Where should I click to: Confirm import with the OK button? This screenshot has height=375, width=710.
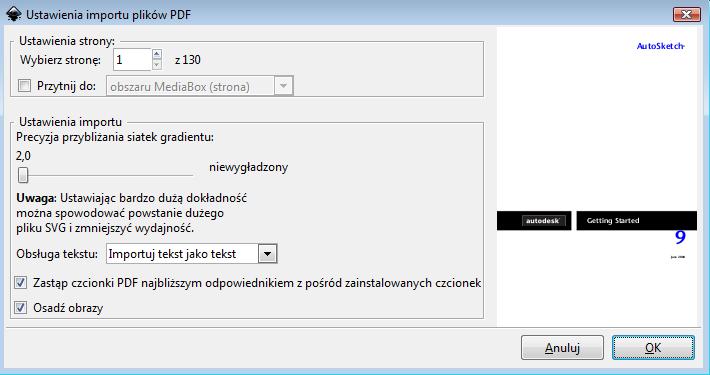653,347
